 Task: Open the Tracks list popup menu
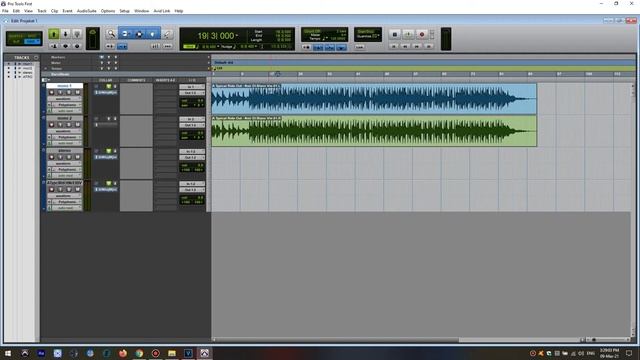36,58
